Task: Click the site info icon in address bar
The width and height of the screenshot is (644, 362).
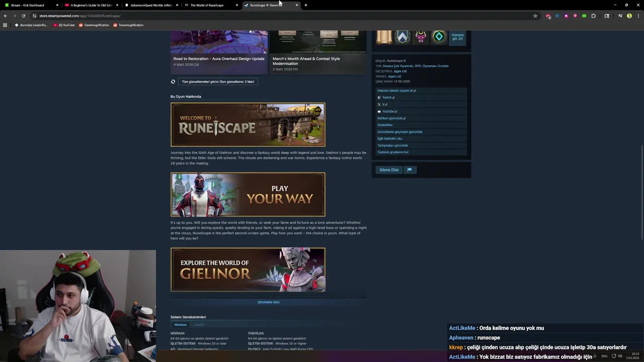Action: (x=34, y=16)
